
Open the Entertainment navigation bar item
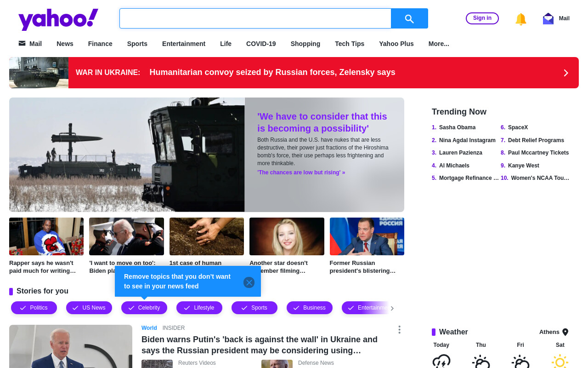(x=184, y=44)
